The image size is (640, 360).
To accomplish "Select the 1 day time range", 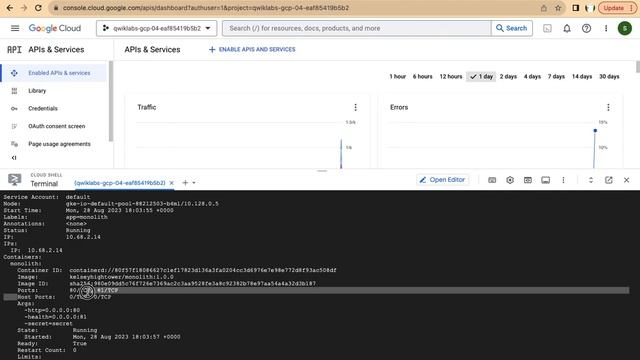I will [x=481, y=76].
